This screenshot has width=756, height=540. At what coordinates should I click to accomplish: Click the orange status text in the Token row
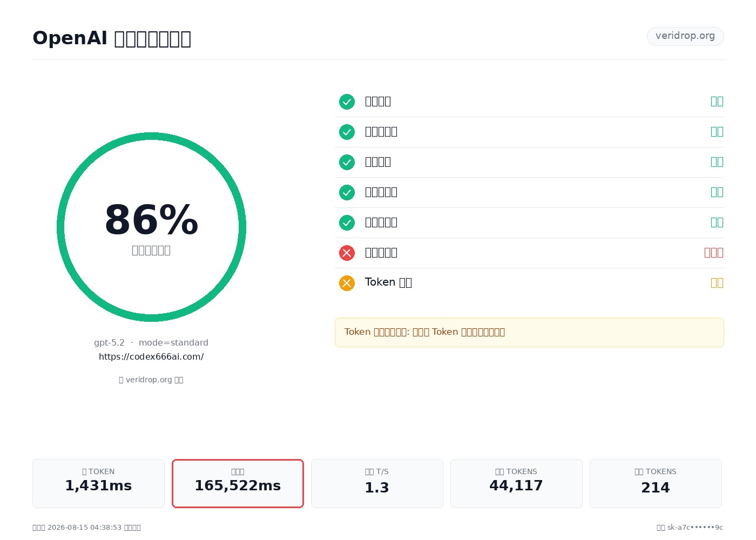click(717, 283)
